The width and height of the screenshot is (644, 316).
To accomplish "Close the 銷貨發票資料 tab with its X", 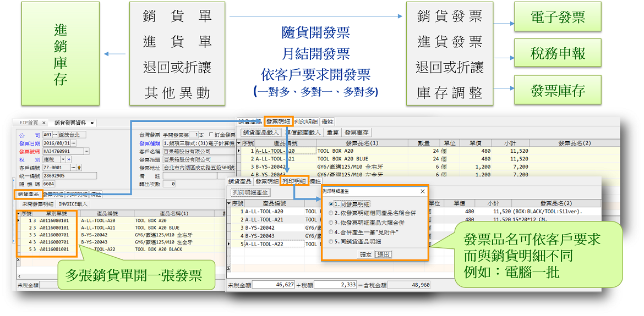I will pos(92,123).
